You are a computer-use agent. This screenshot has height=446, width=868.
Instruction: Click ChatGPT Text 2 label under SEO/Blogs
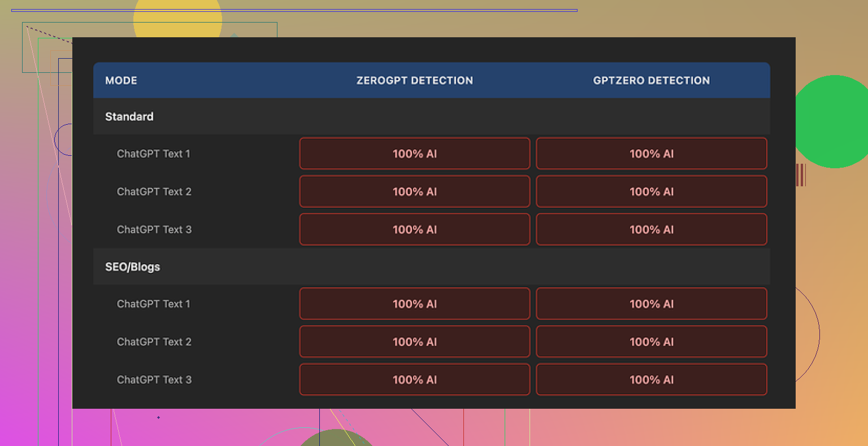[x=154, y=342]
